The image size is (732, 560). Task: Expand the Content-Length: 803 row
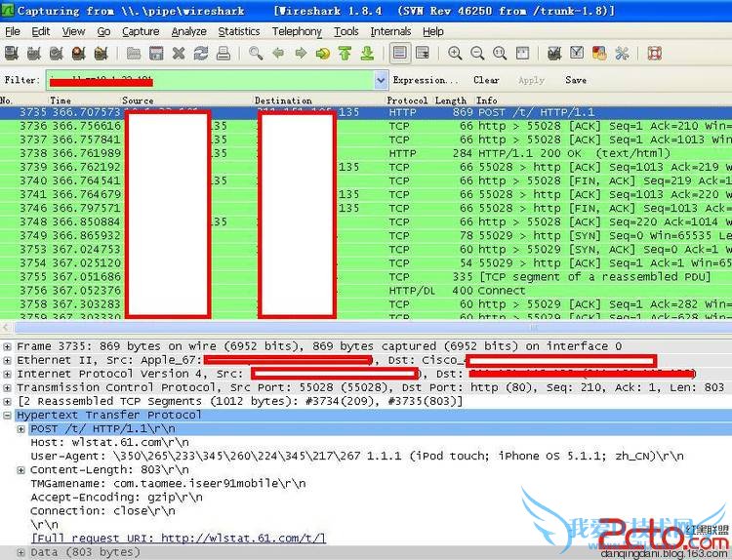point(21,470)
